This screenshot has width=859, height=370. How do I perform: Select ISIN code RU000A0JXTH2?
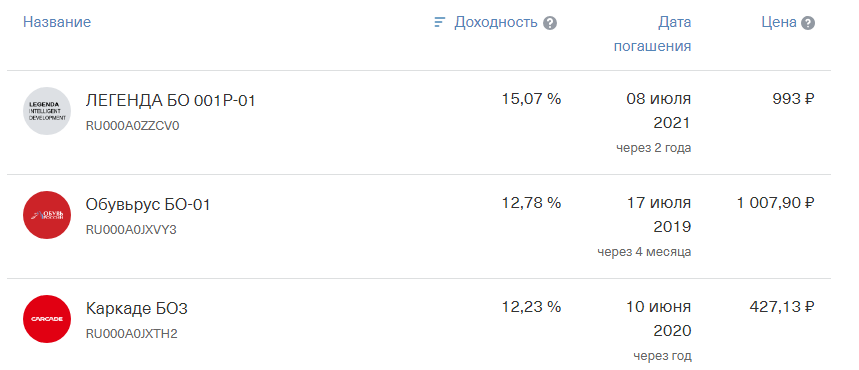point(131,334)
